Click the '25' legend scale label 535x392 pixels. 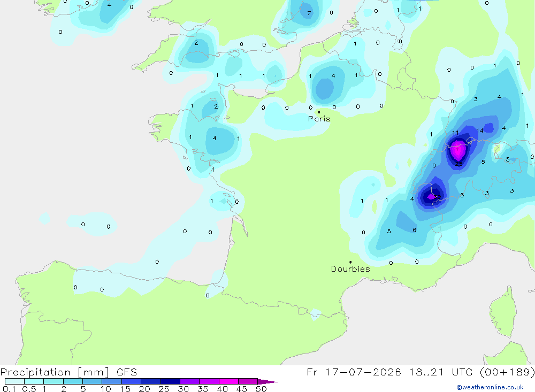click(x=164, y=389)
